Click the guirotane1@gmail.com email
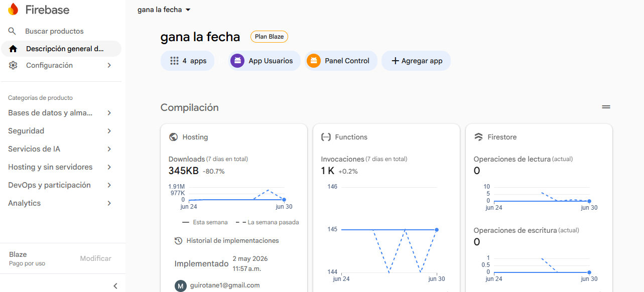The width and height of the screenshot is (644, 292). coord(225,285)
